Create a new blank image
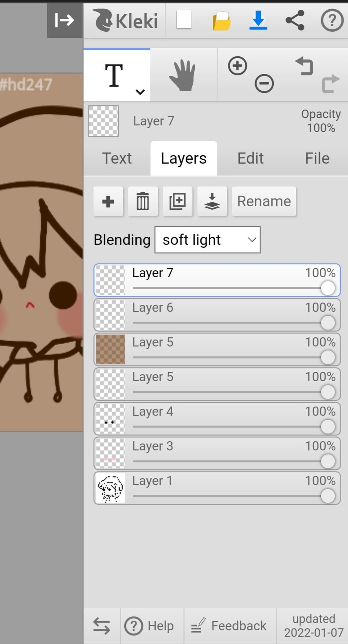348x644 pixels. click(x=184, y=20)
